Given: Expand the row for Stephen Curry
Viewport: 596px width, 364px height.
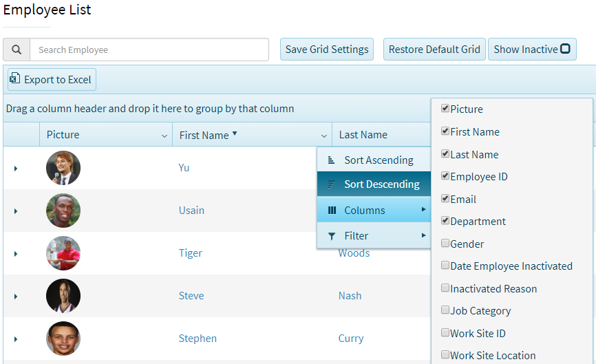Looking at the screenshot, I should pyautogui.click(x=16, y=339).
